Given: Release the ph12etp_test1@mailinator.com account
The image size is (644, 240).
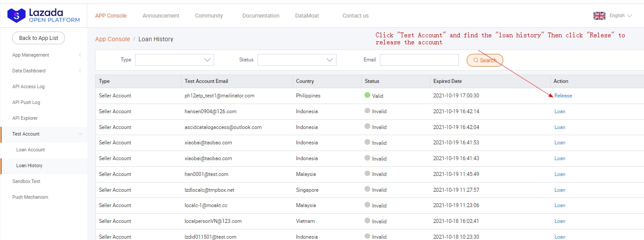Looking at the screenshot, I should (563, 96).
